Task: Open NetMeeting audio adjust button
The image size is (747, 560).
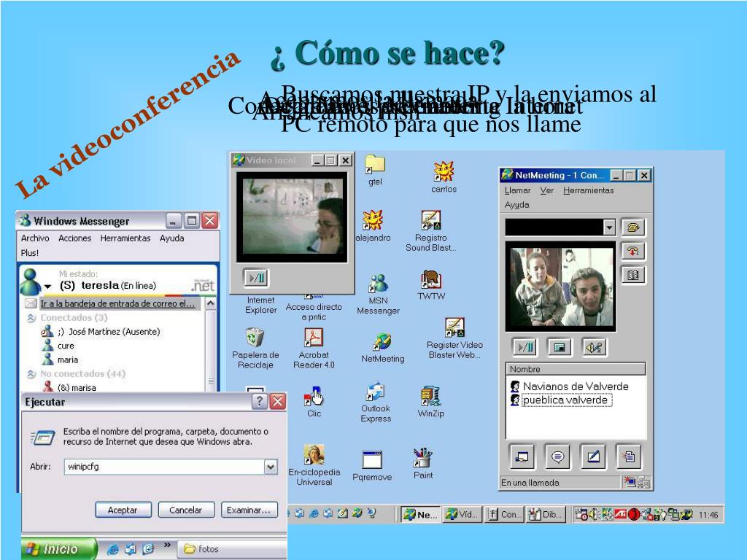Action: pyautogui.click(x=594, y=347)
